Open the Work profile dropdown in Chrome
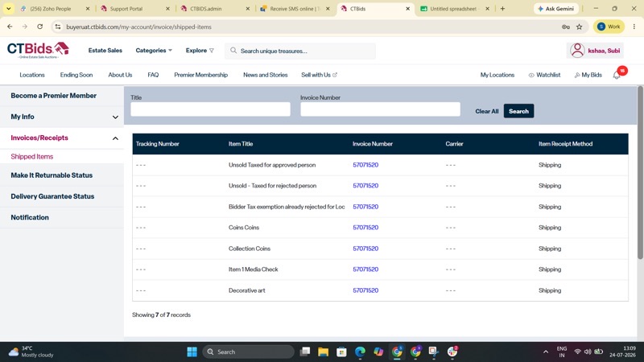The width and height of the screenshot is (644, 362). 609,27
